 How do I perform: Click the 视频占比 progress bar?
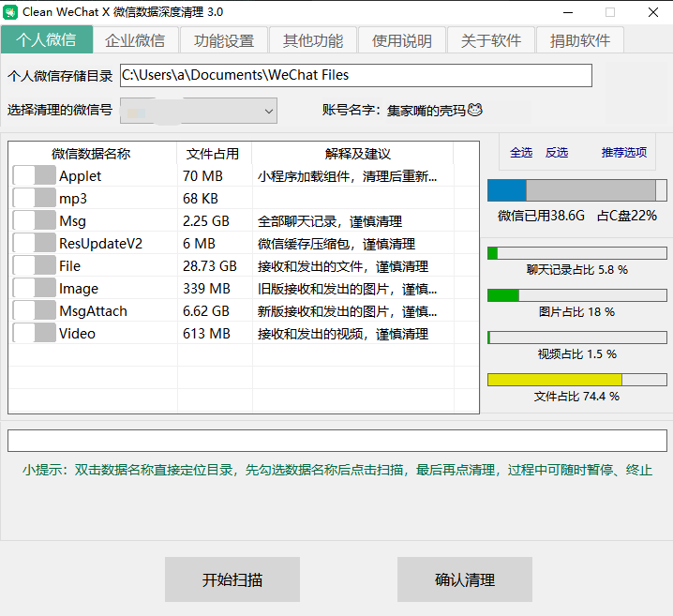point(576,338)
